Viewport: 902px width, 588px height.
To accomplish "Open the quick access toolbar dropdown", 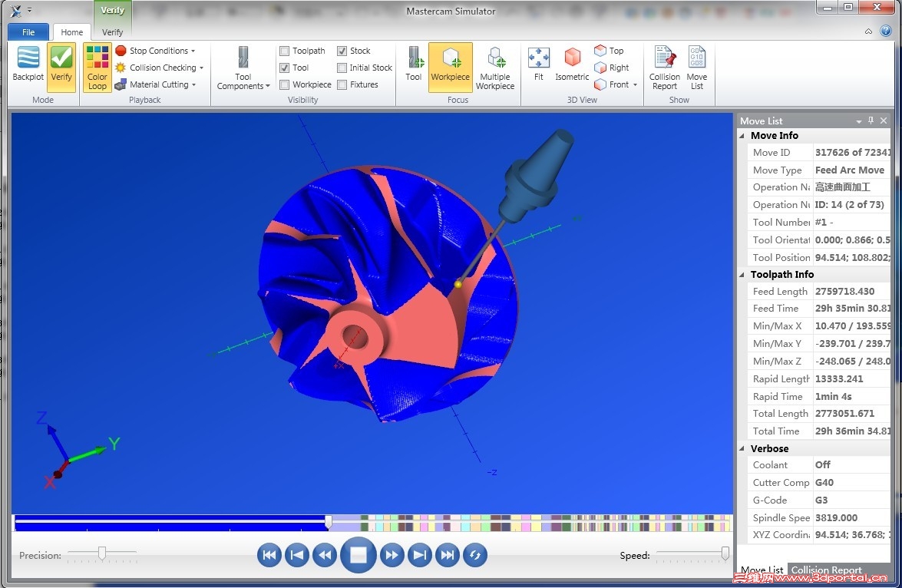I will tap(29, 10).
